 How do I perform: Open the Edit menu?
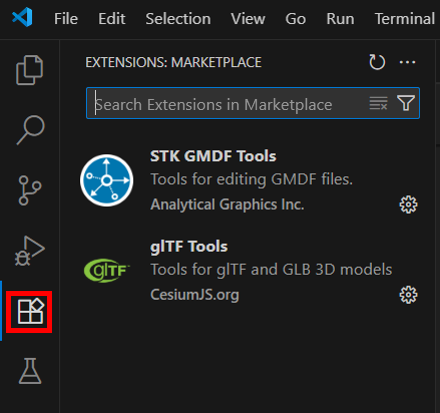(x=112, y=18)
